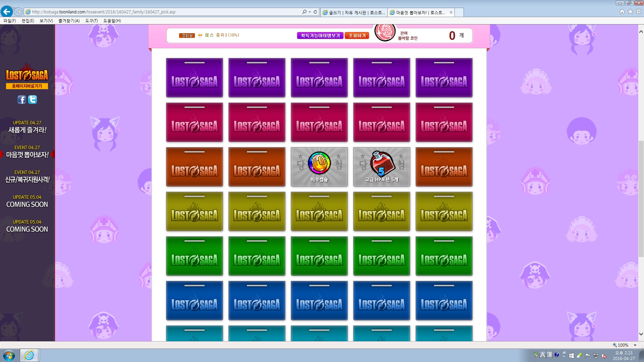Open the 도구(T) menu
Screen dimensions: 644x362
[x=92, y=21]
